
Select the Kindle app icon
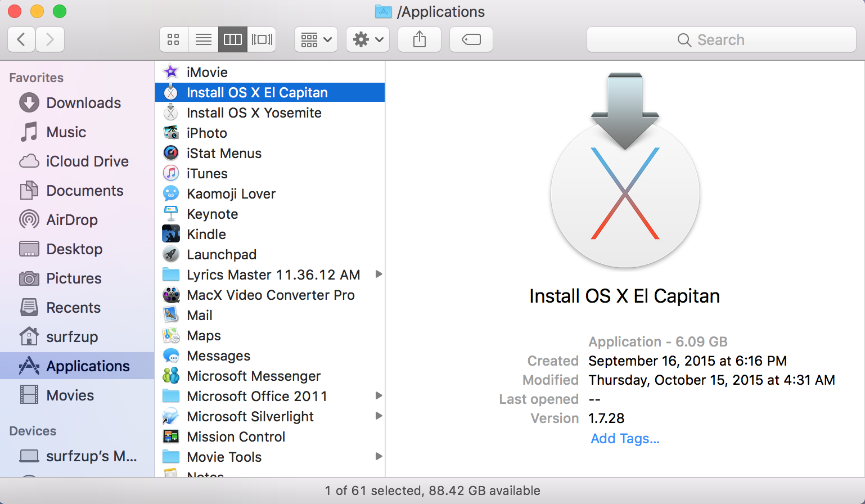(171, 234)
